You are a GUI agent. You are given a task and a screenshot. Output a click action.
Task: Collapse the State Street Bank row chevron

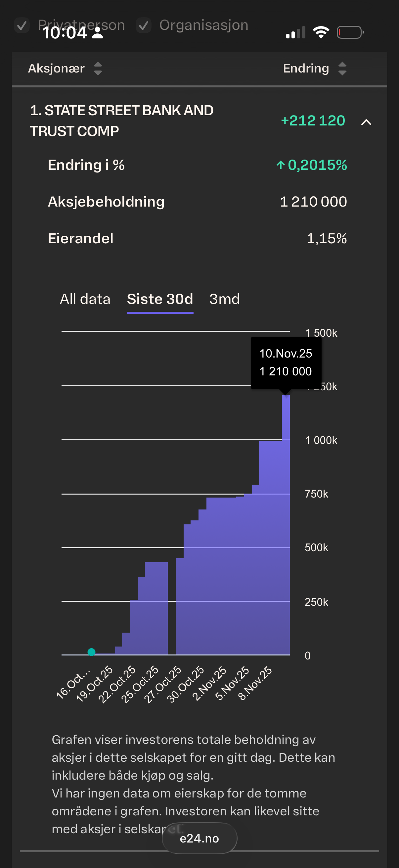point(366,122)
